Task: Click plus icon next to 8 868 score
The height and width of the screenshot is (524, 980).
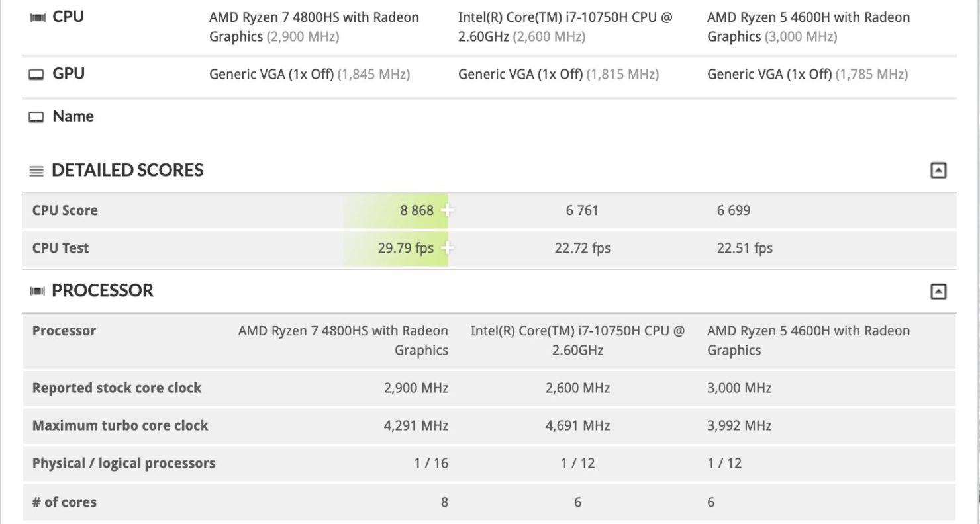Action: click(448, 210)
